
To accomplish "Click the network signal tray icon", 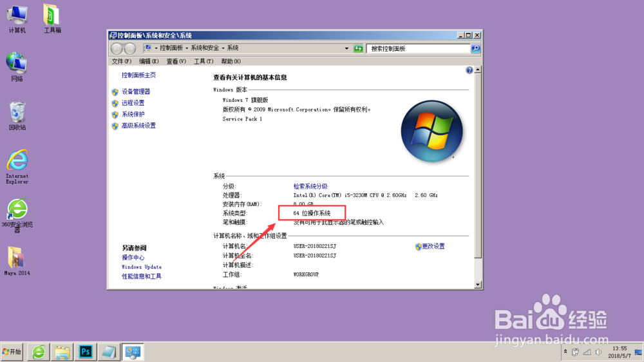I will pyautogui.click(x=587, y=352).
